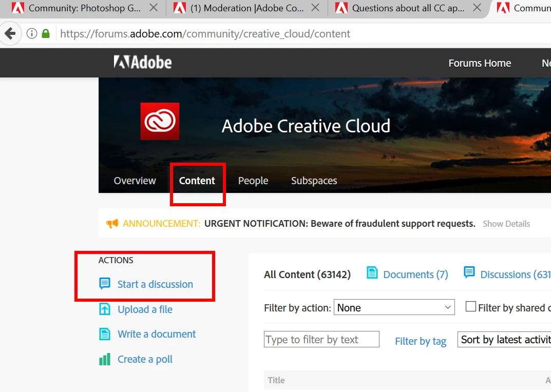Viewport: 551px width, 392px height.
Task: Click the red Creative Cloud logo
Action: 160,121
